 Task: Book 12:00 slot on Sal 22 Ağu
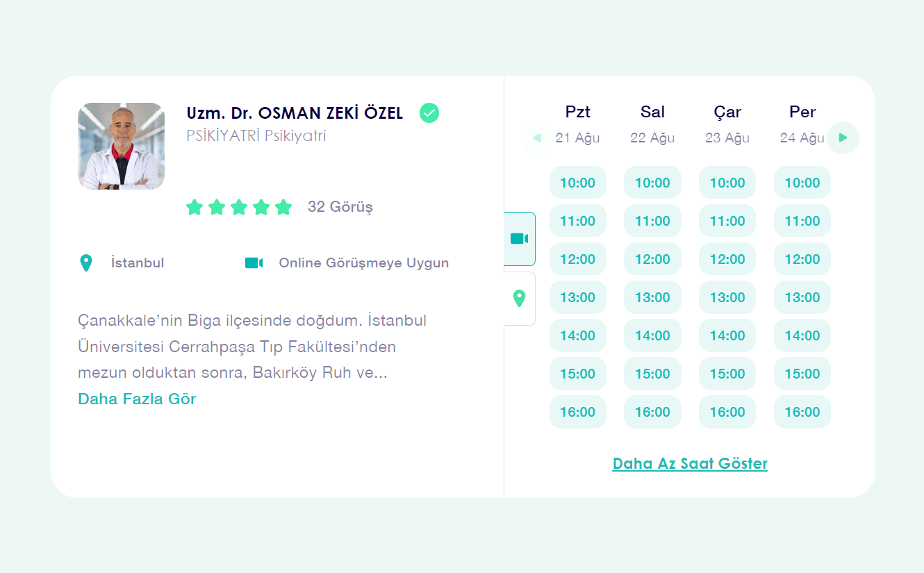coord(652,259)
